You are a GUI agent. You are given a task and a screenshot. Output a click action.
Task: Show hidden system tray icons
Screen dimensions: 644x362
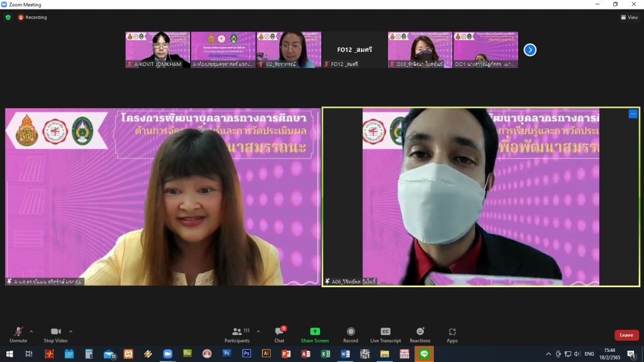pos(548,354)
